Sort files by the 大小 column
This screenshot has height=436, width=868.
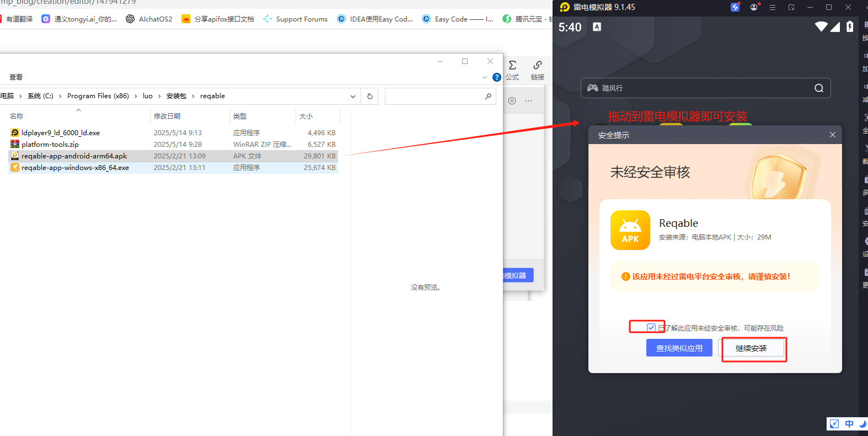click(x=318, y=116)
